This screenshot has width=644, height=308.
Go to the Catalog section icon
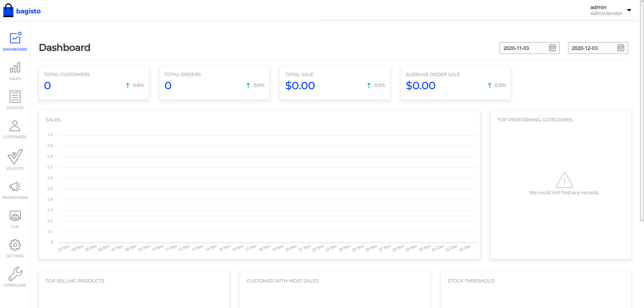click(x=15, y=97)
